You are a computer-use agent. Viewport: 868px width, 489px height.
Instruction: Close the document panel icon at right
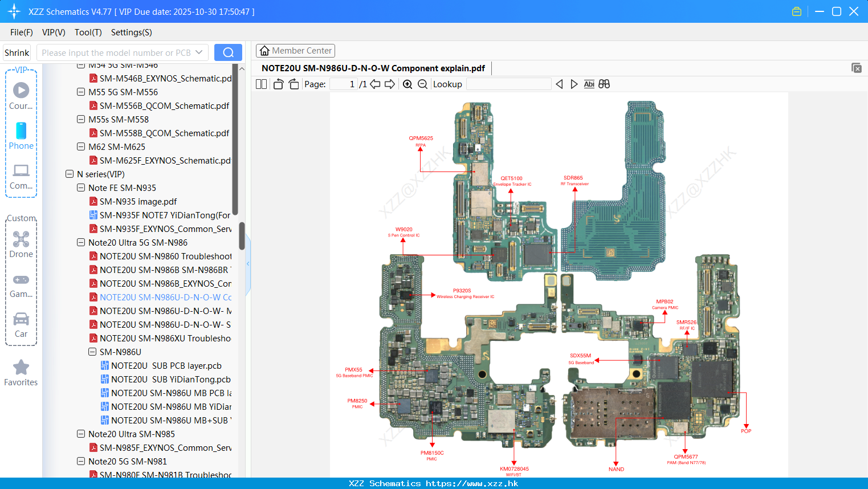pos(857,68)
